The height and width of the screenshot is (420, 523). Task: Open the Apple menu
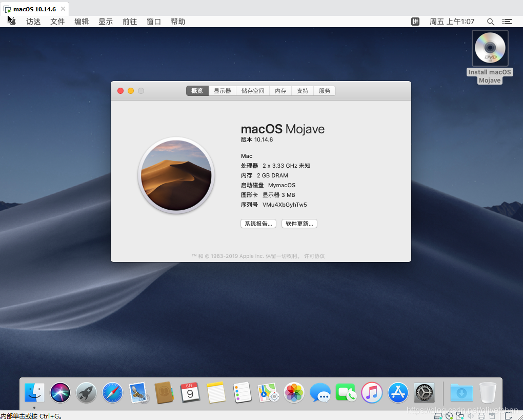(12, 22)
